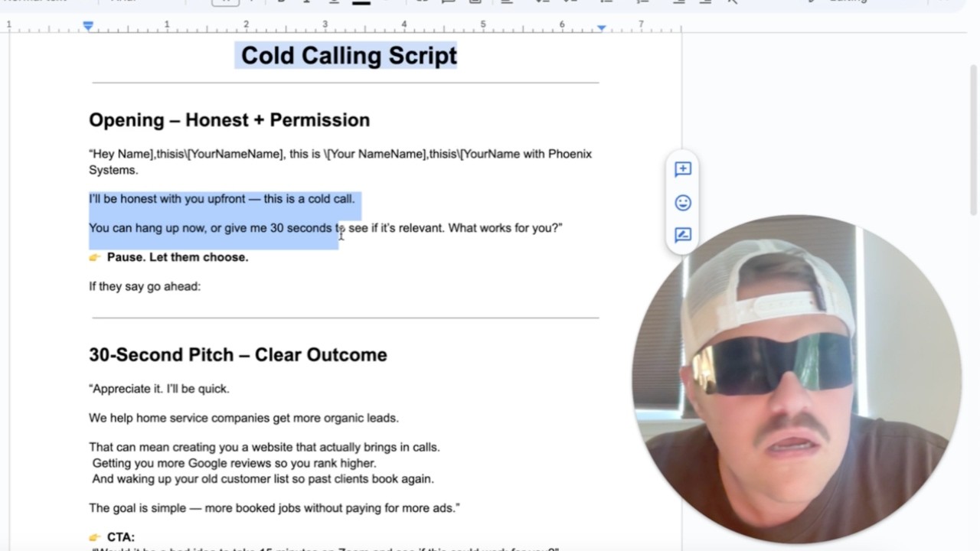The image size is (980, 551).
Task: Click the text 'What works for you?'
Action: tap(505, 228)
